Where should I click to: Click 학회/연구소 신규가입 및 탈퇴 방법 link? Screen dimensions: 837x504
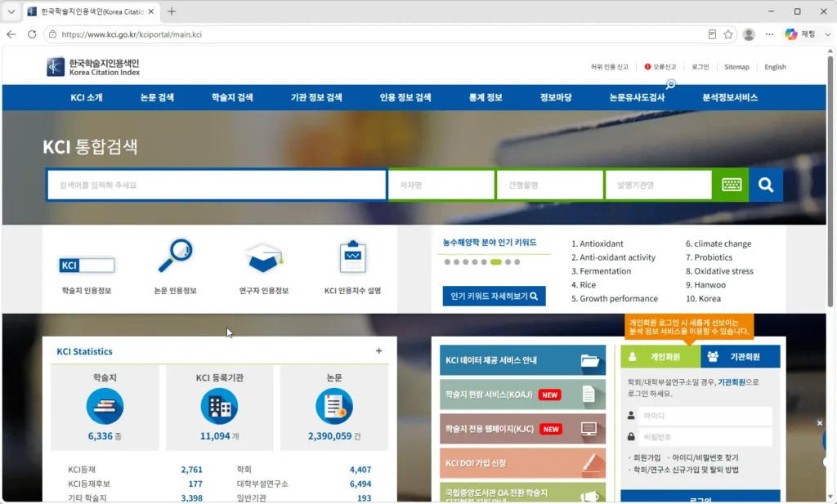point(686,470)
